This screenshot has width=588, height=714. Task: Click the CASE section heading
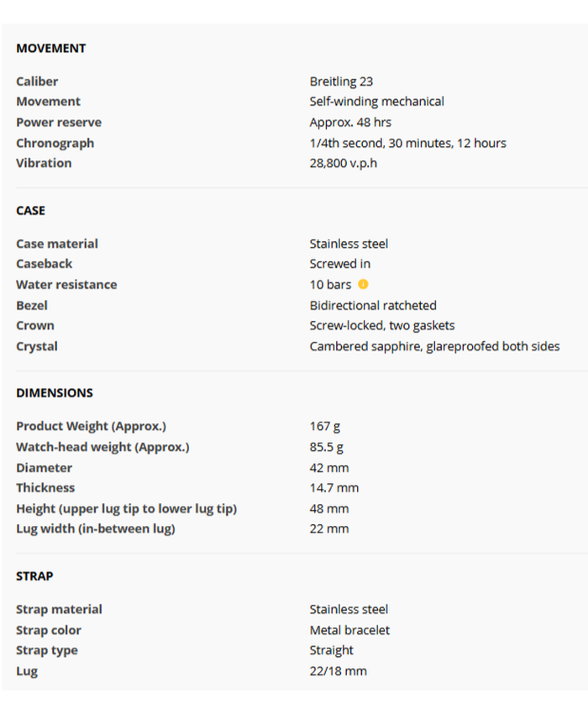(31, 211)
